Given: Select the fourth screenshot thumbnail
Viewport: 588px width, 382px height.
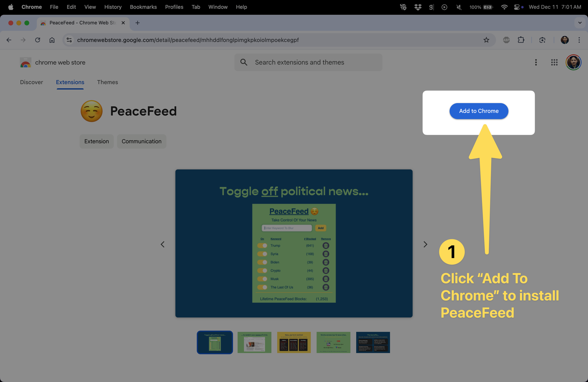Looking at the screenshot, I should 333,342.
